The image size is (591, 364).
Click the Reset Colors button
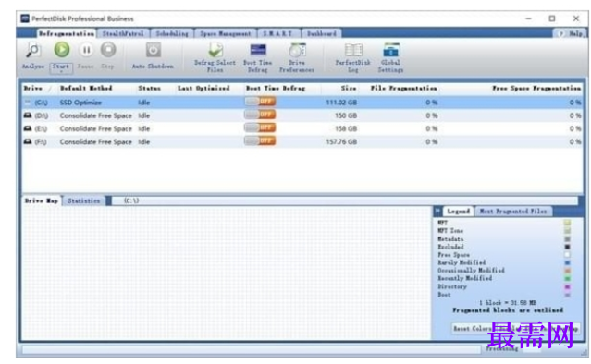[x=471, y=329]
